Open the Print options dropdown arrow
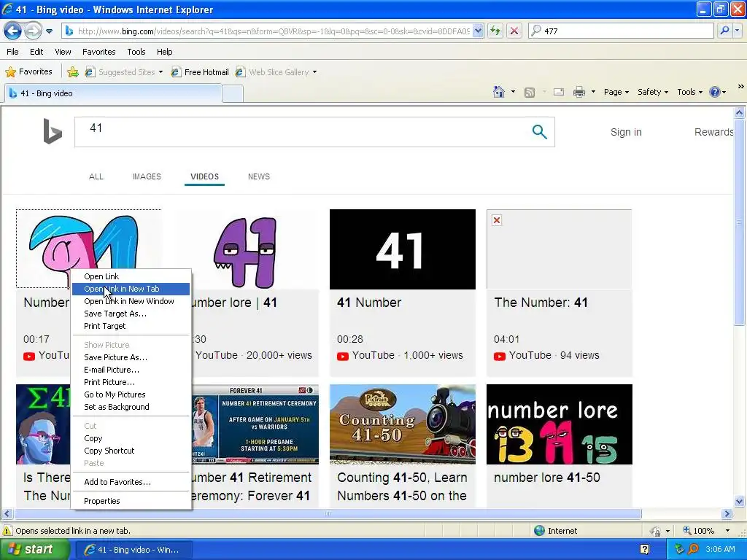The height and width of the screenshot is (560, 747). (x=593, y=92)
